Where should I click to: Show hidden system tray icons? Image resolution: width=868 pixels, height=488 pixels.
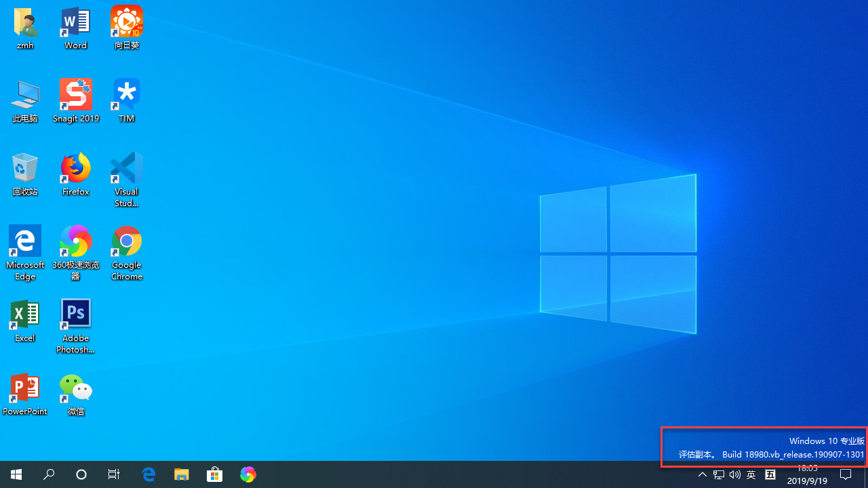point(703,474)
